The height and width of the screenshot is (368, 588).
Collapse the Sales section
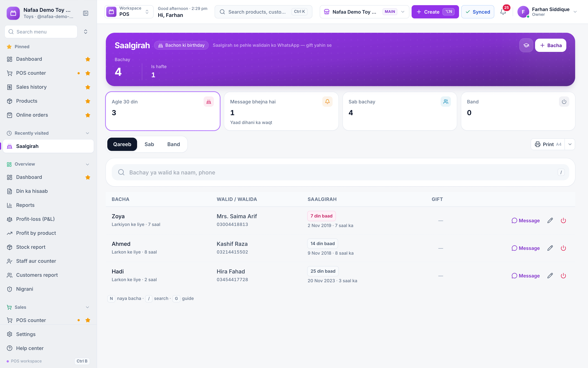tap(87, 307)
